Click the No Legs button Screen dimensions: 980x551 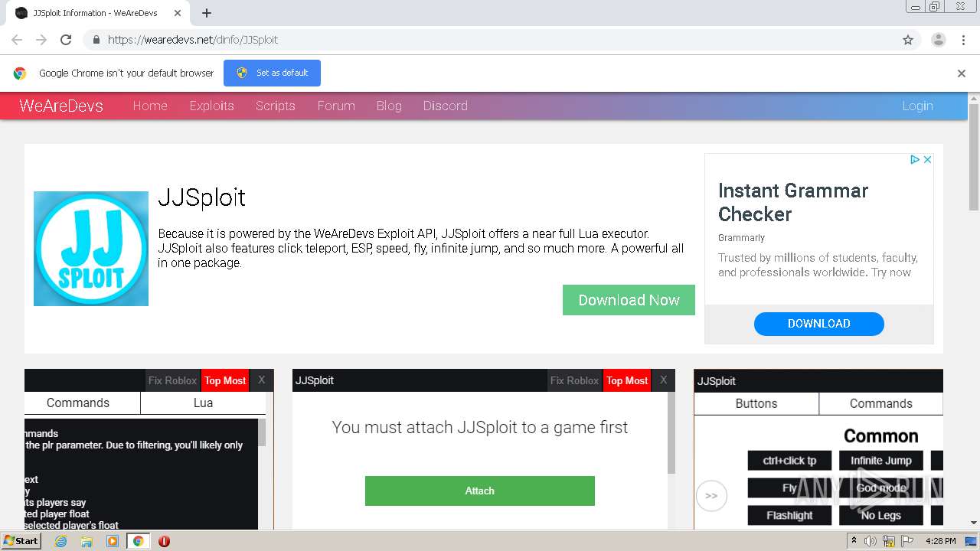point(881,516)
